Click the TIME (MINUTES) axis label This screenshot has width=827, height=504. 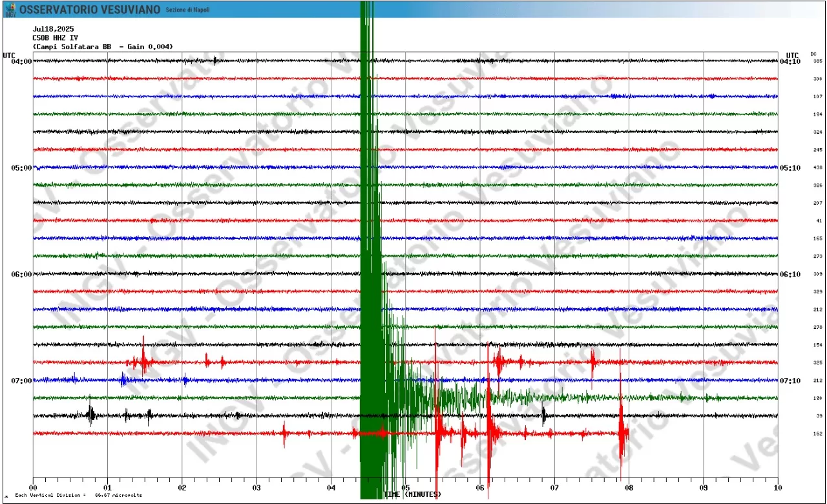pyautogui.click(x=413, y=494)
